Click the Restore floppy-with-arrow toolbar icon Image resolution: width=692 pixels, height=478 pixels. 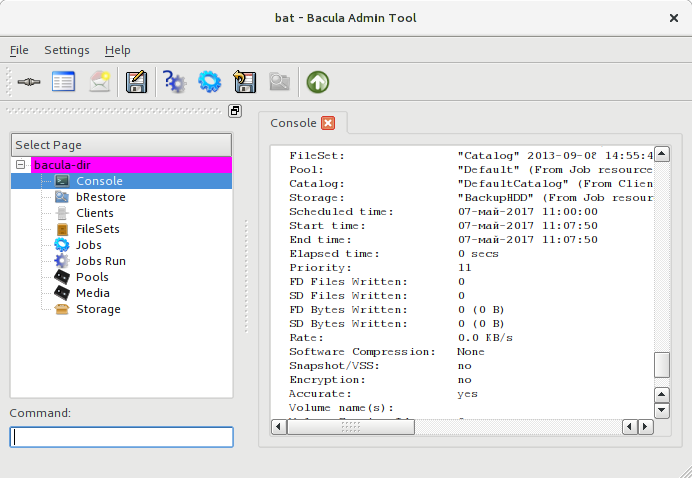tap(244, 82)
